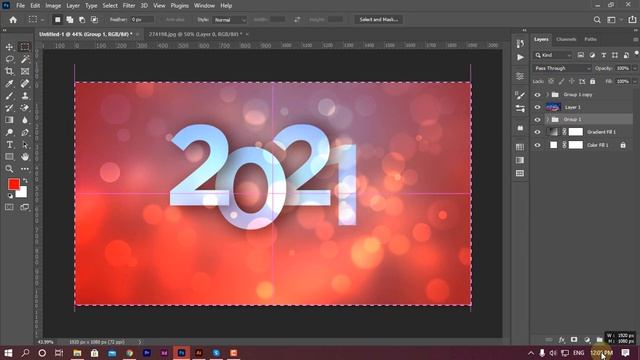Select the Magic Wand tool
Screen dimensions: 640x360
(x=24, y=59)
